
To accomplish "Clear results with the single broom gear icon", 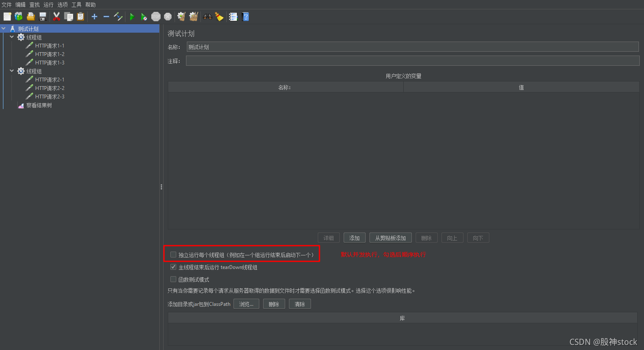I will (181, 17).
